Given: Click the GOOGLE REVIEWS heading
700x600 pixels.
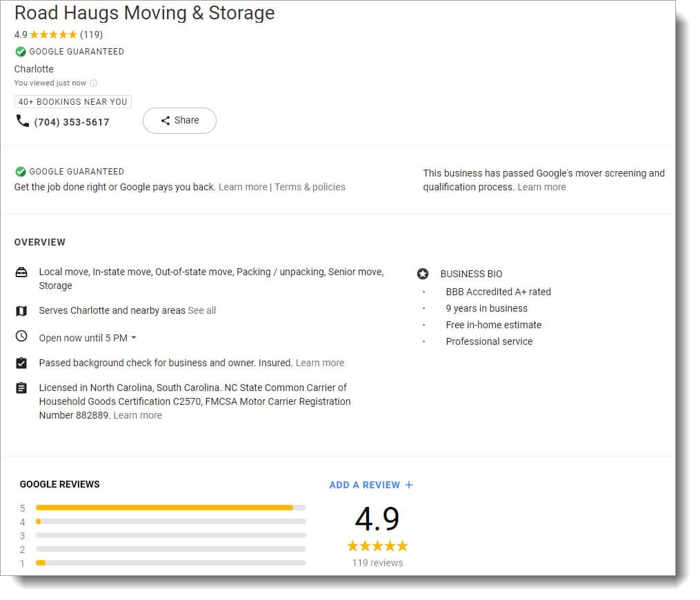Looking at the screenshot, I should click(60, 484).
